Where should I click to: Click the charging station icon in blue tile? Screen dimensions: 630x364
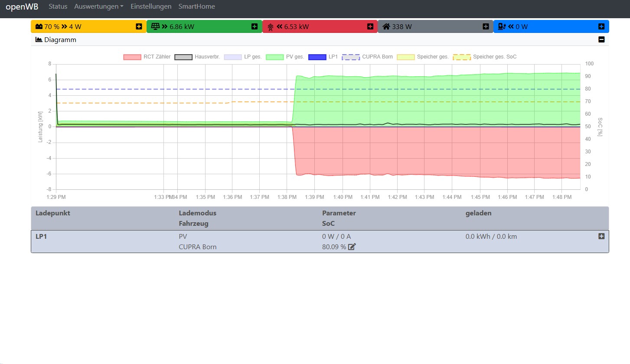click(x=502, y=26)
